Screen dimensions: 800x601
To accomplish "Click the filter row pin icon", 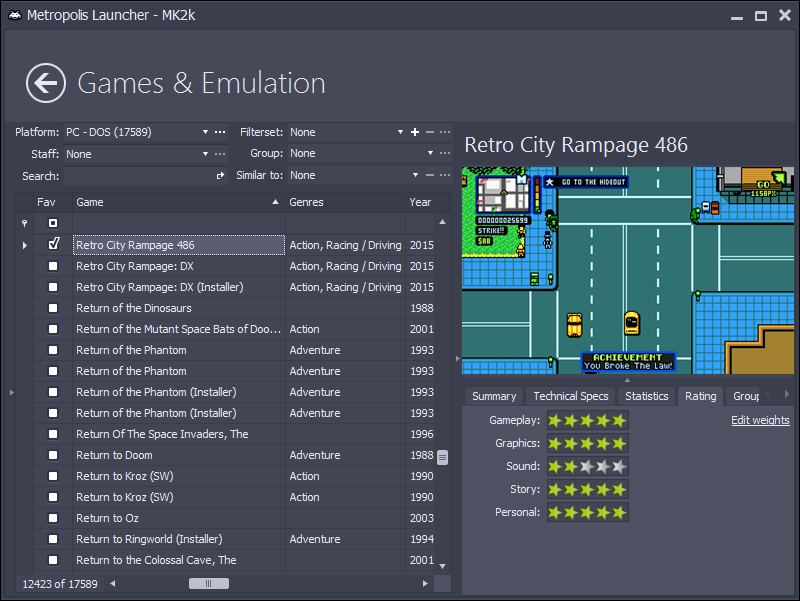I will pos(24,223).
